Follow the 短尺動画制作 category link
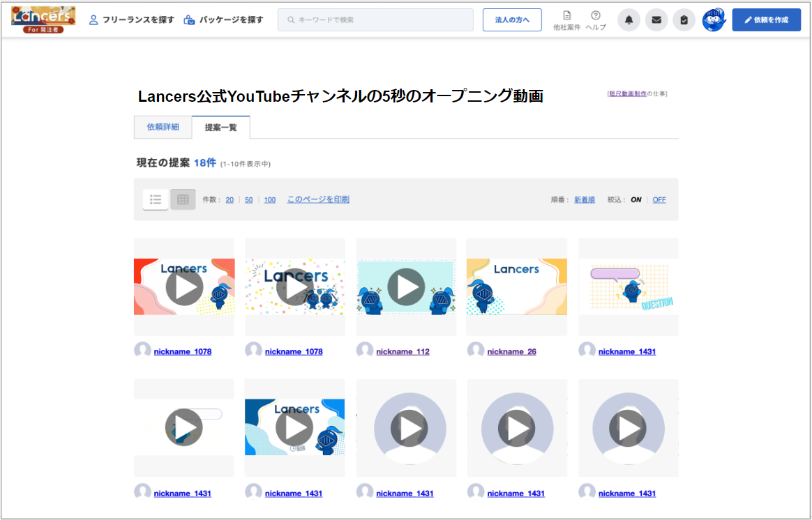 tap(628, 93)
